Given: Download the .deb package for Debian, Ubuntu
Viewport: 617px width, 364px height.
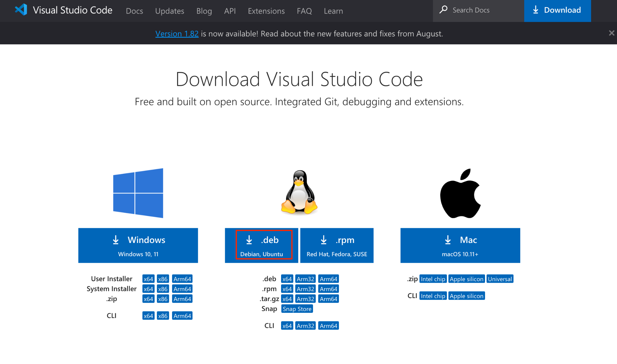Looking at the screenshot, I should [262, 245].
